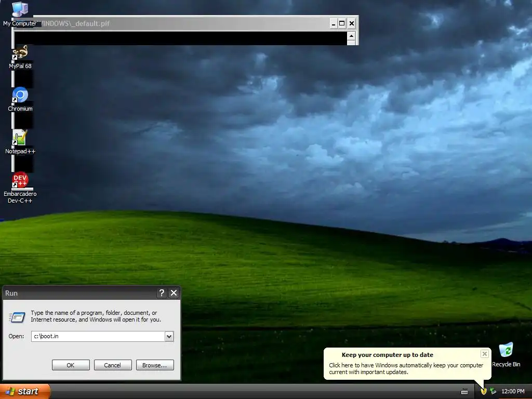This screenshot has height=399, width=532.
Task: Close the Run dialog with X
Action: tap(174, 293)
